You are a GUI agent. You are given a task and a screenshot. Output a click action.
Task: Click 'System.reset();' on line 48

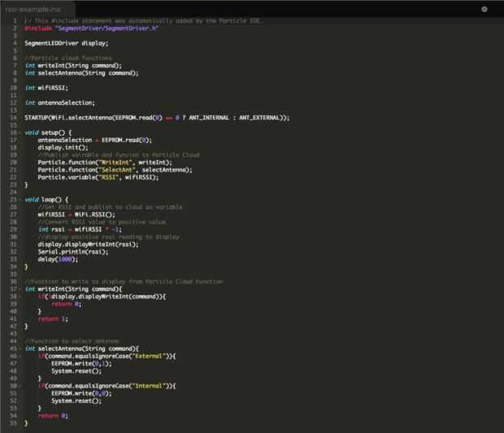(x=76, y=371)
